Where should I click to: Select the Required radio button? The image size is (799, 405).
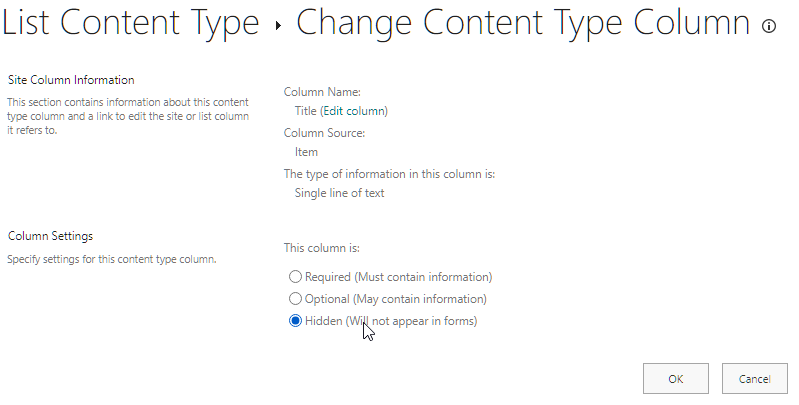pyautogui.click(x=295, y=277)
